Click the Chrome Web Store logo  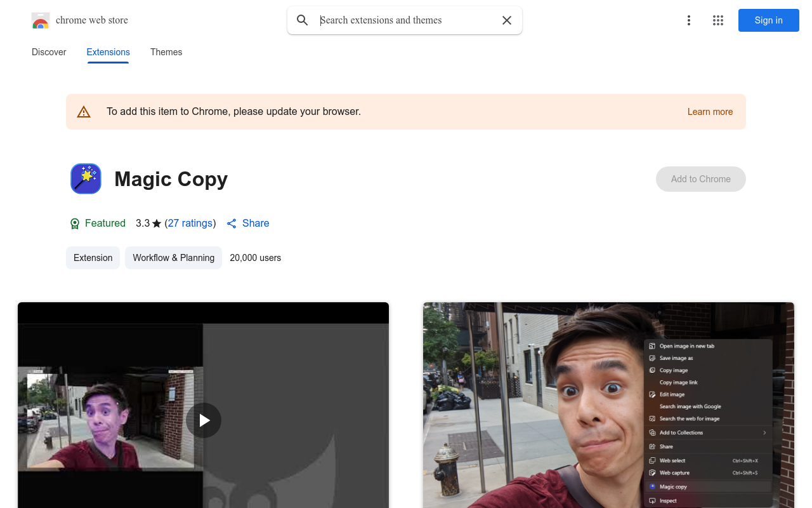point(41,20)
